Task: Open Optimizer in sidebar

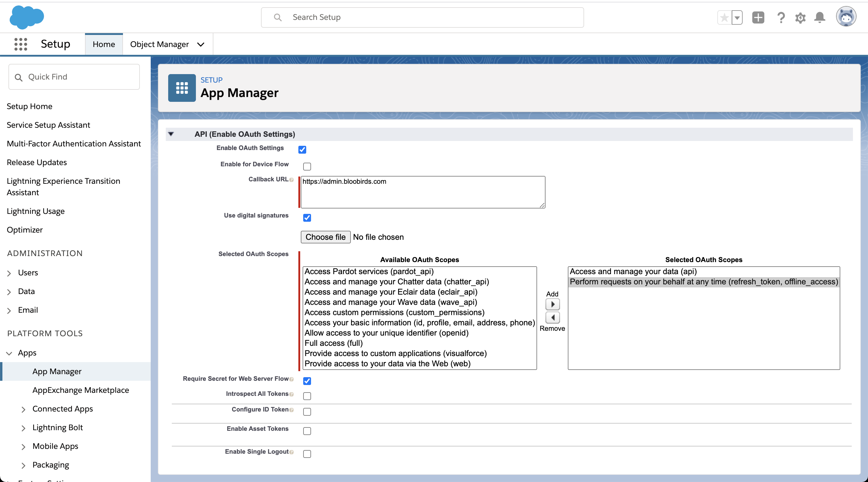Action: 25,230
